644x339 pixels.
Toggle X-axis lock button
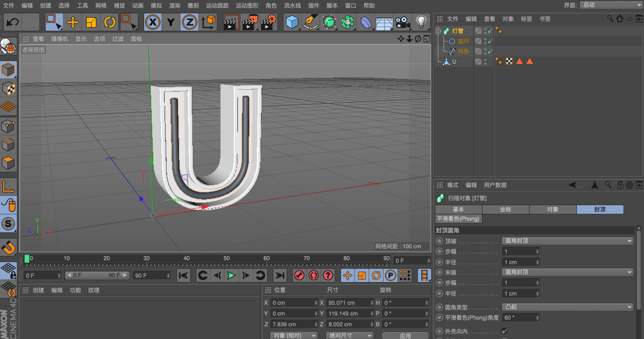point(153,22)
